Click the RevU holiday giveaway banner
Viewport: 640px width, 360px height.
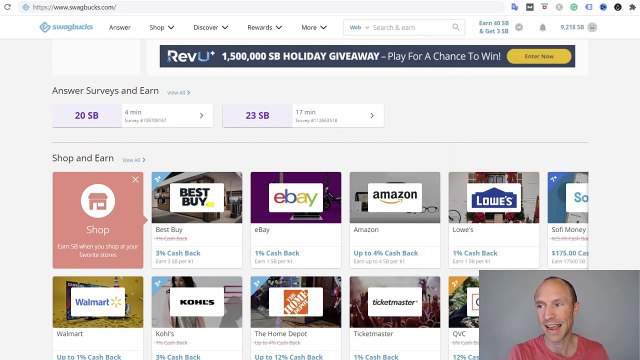click(x=367, y=56)
